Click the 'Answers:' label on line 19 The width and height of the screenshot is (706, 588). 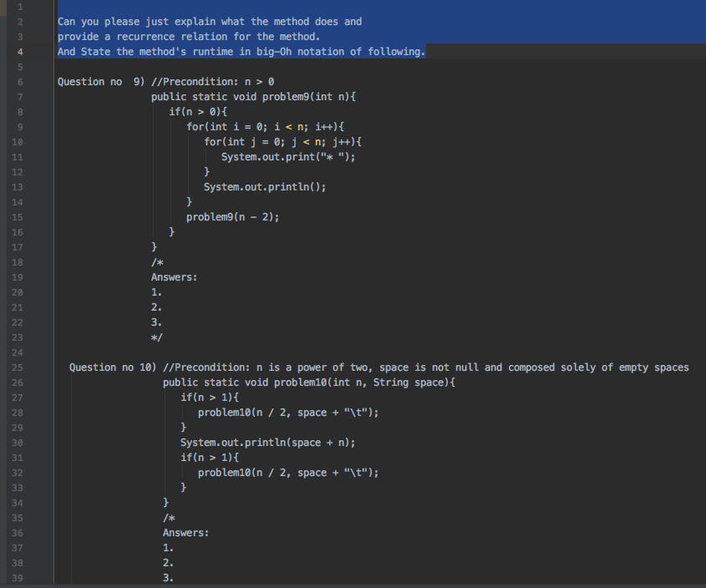[175, 277]
